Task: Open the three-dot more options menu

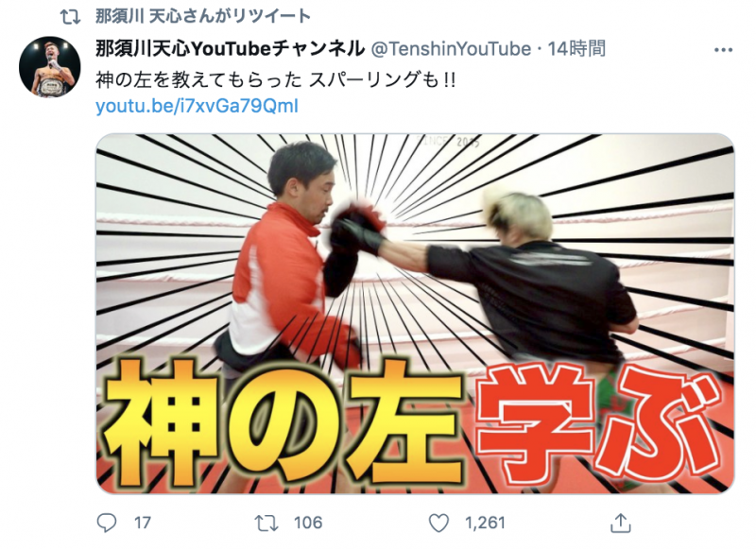Action: tap(723, 50)
